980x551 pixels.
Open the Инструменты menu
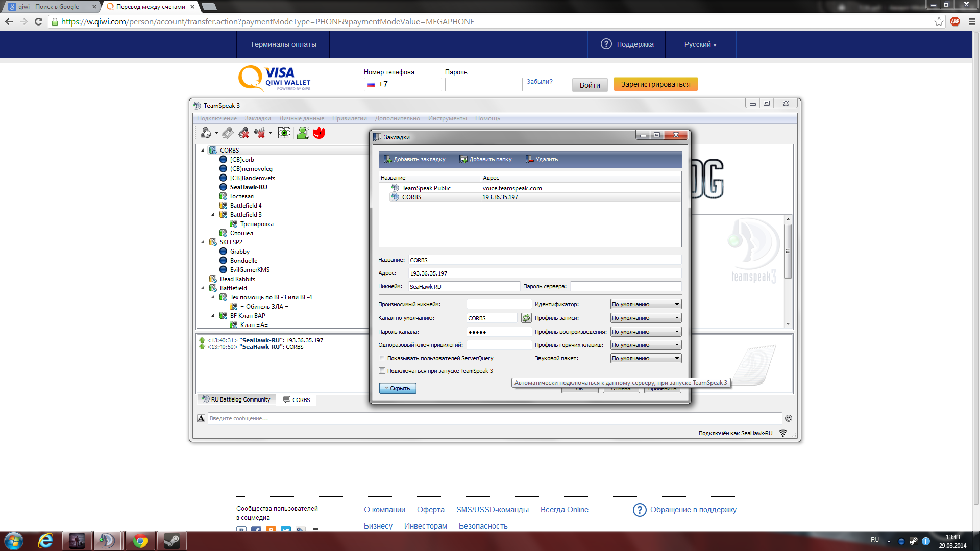click(x=448, y=118)
